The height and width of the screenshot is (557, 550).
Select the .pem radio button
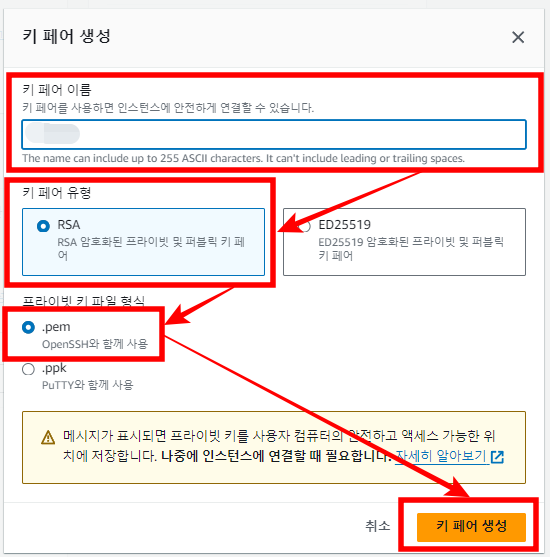[x=28, y=327]
